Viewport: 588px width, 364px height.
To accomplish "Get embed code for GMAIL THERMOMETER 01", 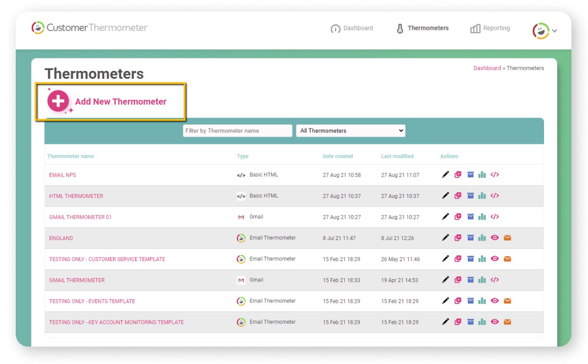I will coord(494,216).
